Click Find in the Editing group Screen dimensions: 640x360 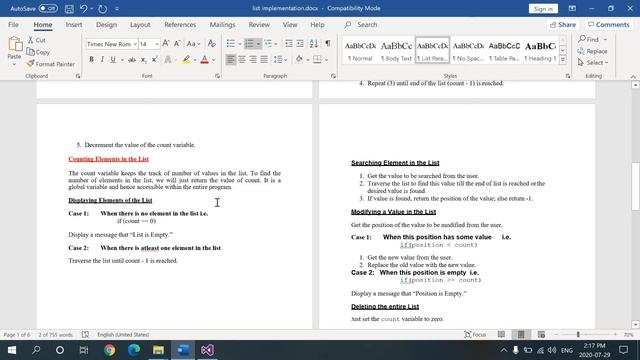tap(589, 39)
